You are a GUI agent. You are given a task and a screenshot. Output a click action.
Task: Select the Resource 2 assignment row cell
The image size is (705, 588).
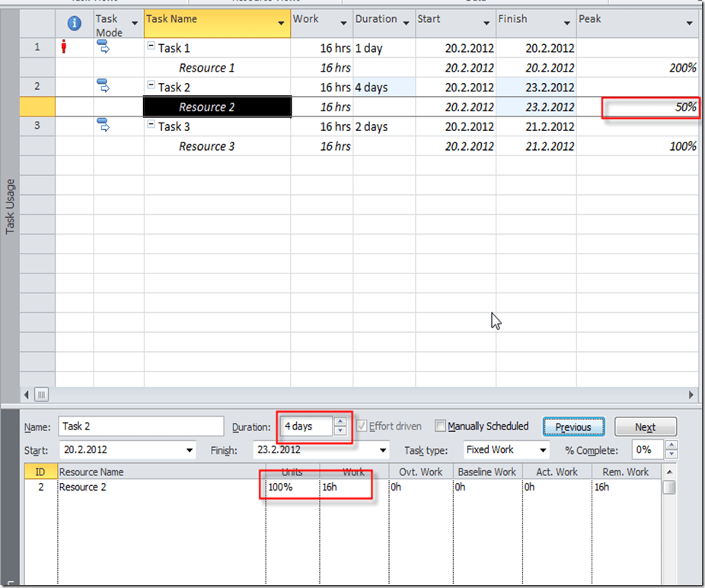tap(217, 107)
